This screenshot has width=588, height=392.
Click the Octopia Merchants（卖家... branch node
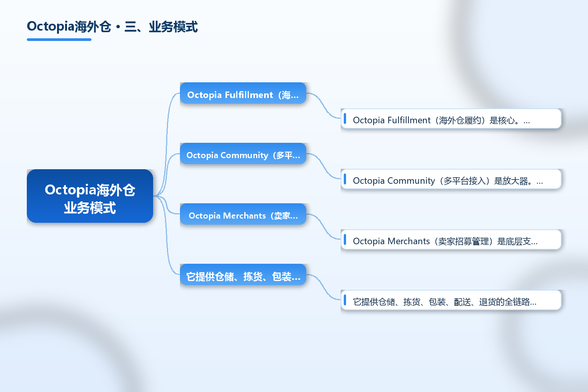click(x=243, y=214)
